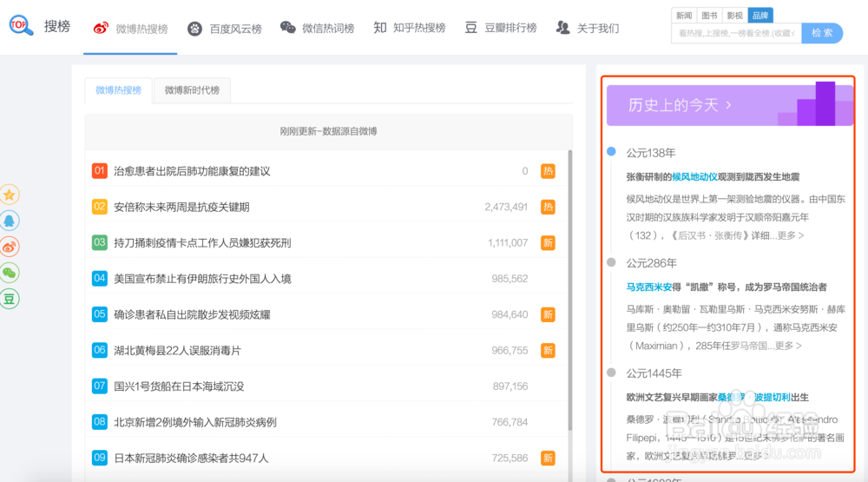The height and width of the screenshot is (482, 868).
Task: Click the 豆 Douban icon in navigation
Action: (x=470, y=28)
